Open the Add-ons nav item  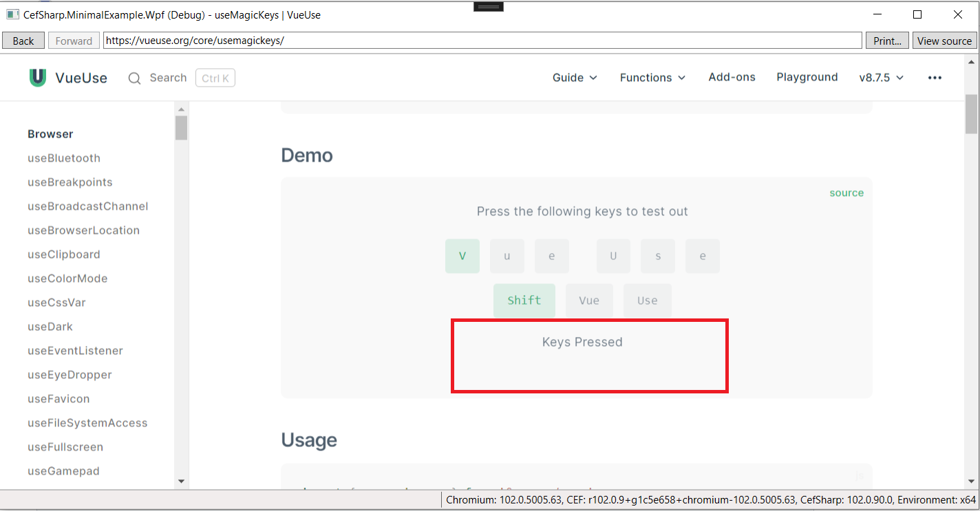732,77
